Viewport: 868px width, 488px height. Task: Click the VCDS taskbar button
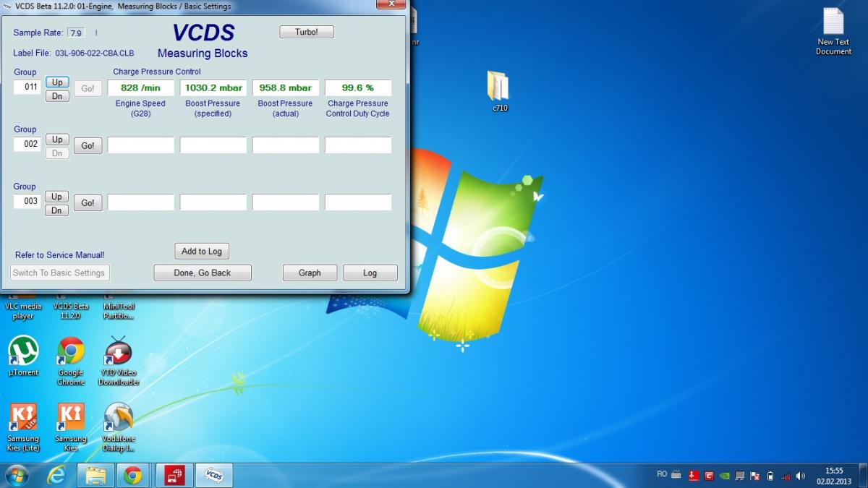click(213, 475)
